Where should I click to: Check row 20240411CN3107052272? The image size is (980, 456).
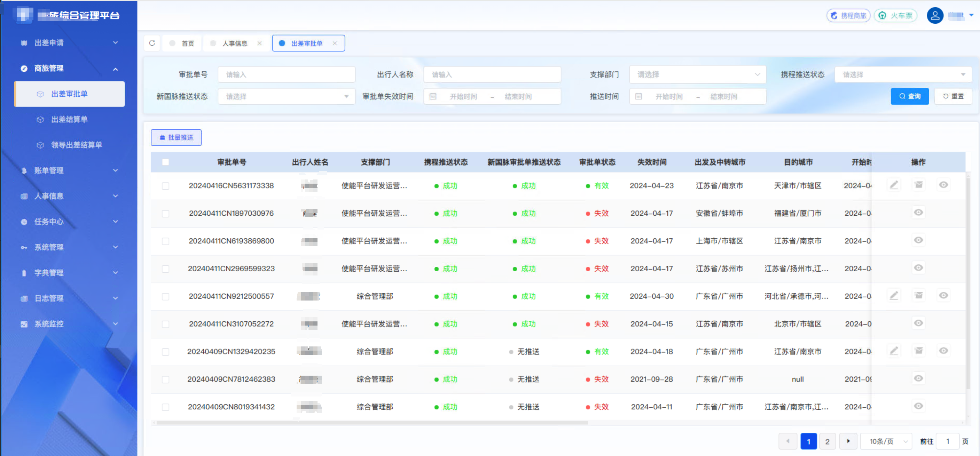point(165,324)
